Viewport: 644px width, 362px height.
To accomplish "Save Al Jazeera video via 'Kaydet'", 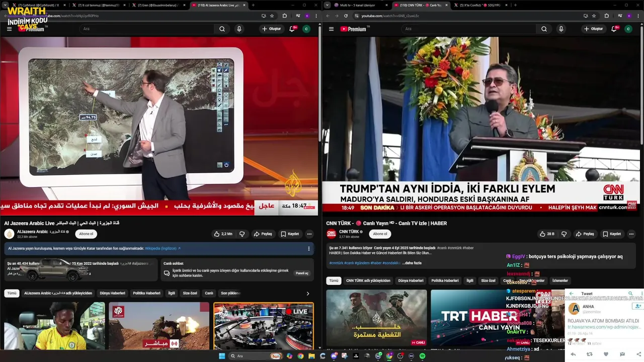I will coord(290,234).
